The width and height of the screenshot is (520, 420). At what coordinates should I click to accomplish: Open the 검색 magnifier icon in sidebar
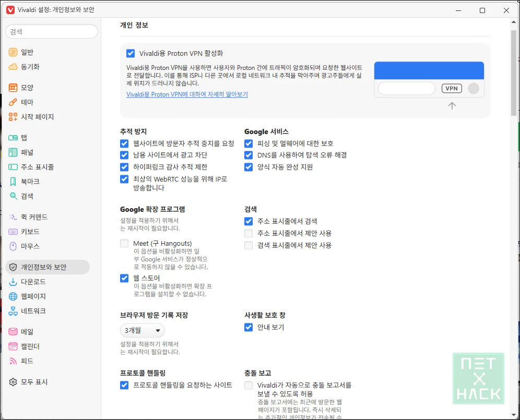[13, 196]
